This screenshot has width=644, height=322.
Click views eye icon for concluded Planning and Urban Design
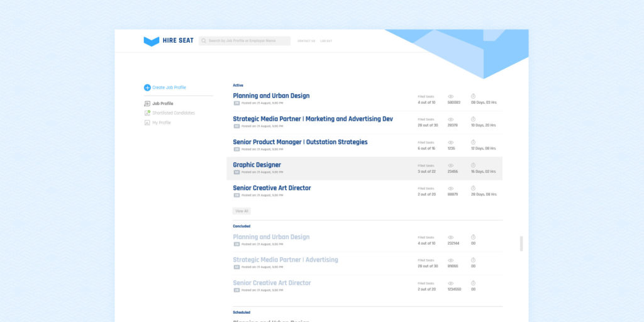pos(450,237)
